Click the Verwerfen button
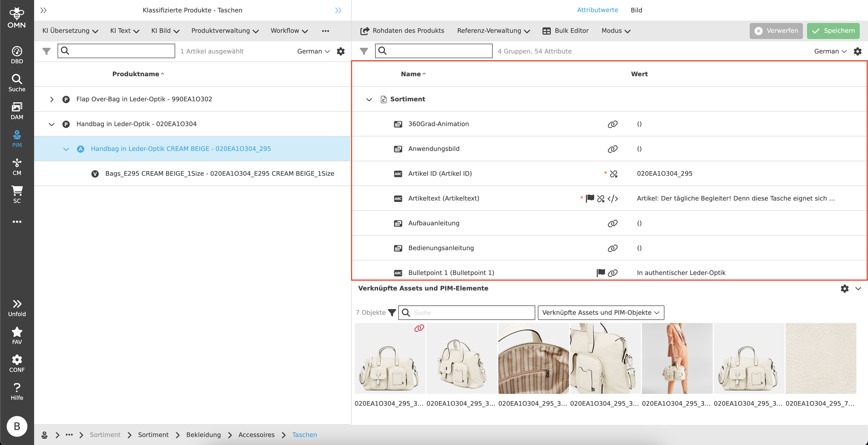The height and width of the screenshot is (445, 868). pyautogui.click(x=776, y=31)
